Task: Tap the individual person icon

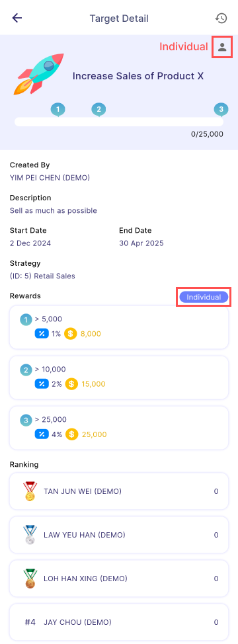Action: pos(222,47)
